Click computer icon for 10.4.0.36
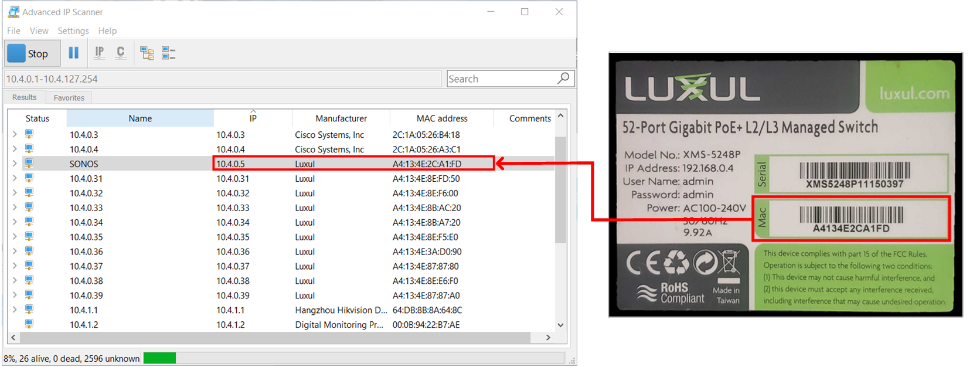The image size is (980, 367). coord(29,251)
